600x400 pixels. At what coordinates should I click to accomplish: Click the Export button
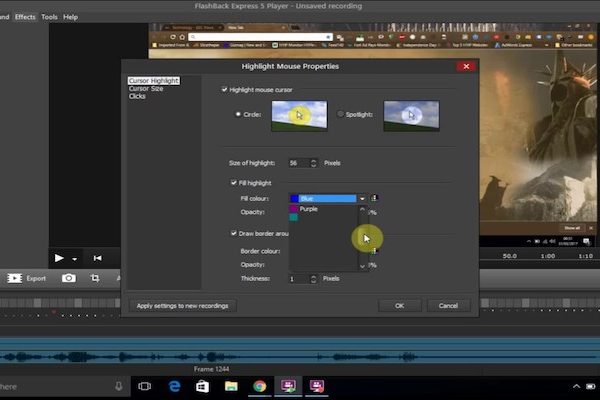tap(26, 278)
